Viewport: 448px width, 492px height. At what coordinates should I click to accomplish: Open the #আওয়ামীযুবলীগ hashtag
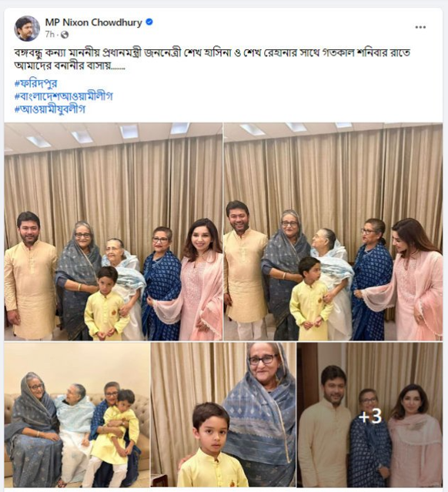(49, 109)
